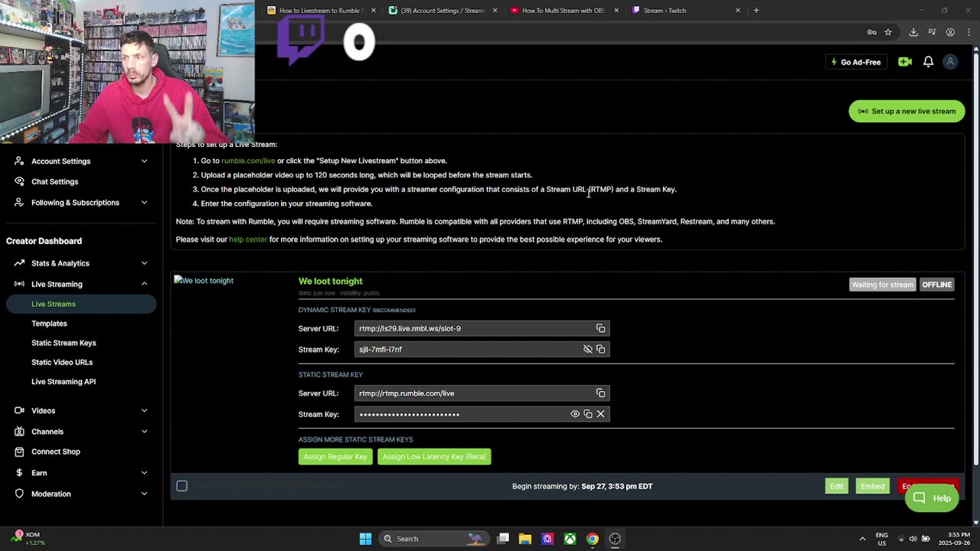The height and width of the screenshot is (551, 980).
Task: Bookmark this page with the star icon
Action: [x=888, y=32]
